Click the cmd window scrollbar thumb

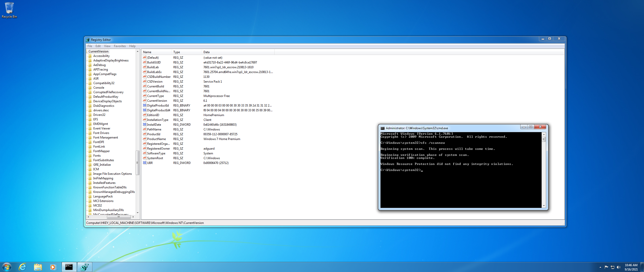(x=544, y=139)
